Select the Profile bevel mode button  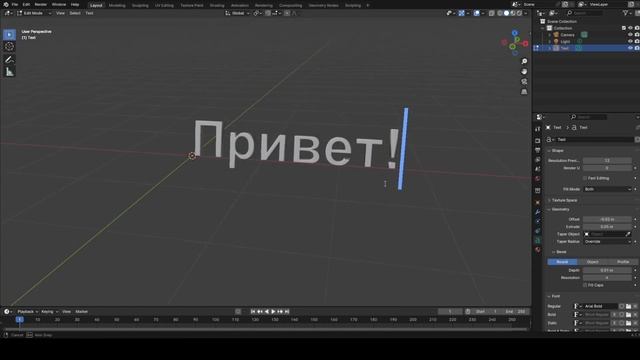pos(623,262)
